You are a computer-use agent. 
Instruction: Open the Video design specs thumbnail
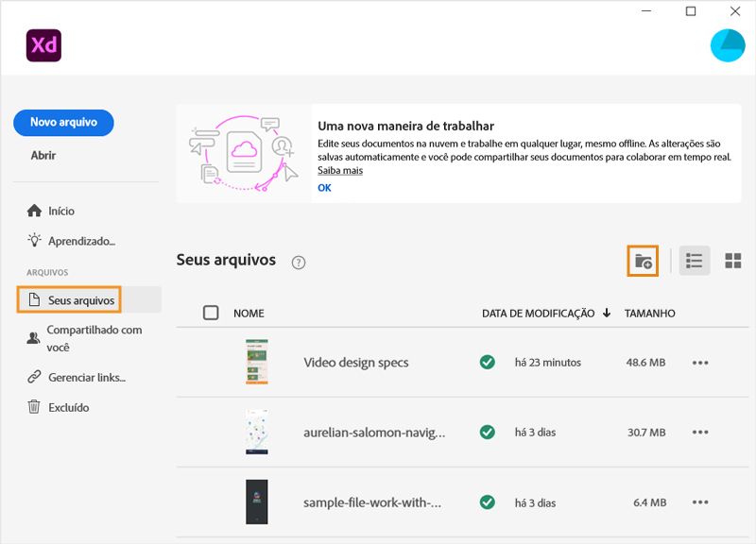click(256, 362)
